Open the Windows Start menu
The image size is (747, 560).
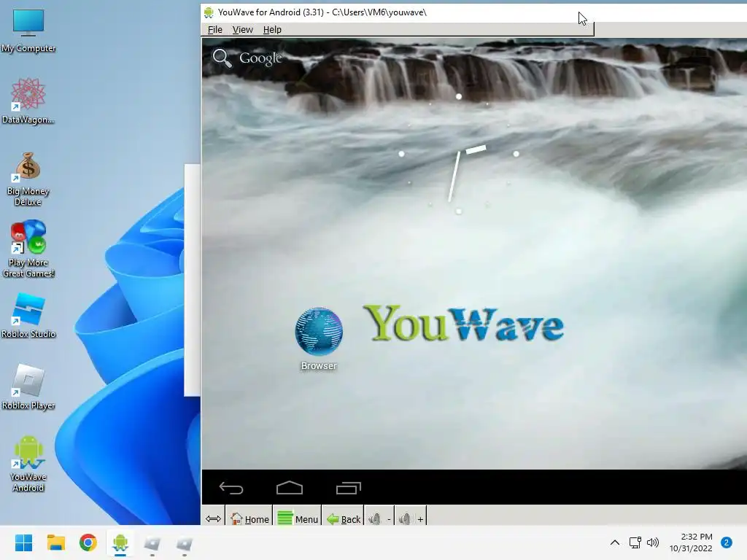(24, 542)
